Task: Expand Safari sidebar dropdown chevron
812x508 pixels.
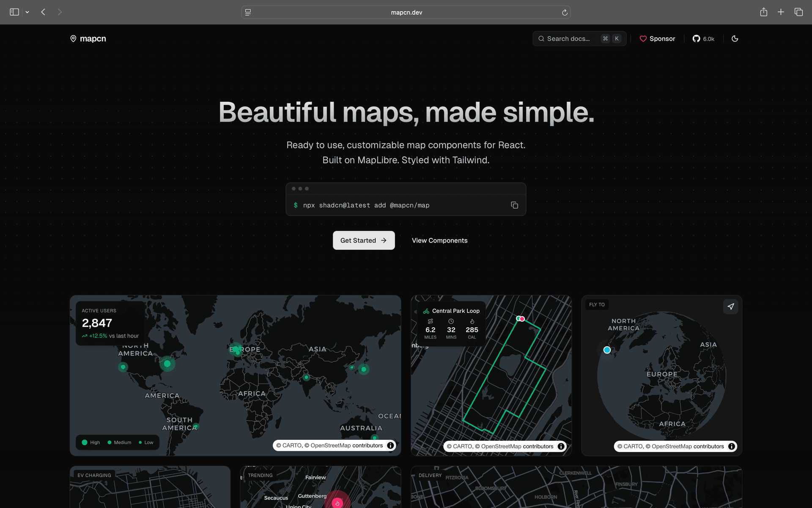Action: [27, 12]
